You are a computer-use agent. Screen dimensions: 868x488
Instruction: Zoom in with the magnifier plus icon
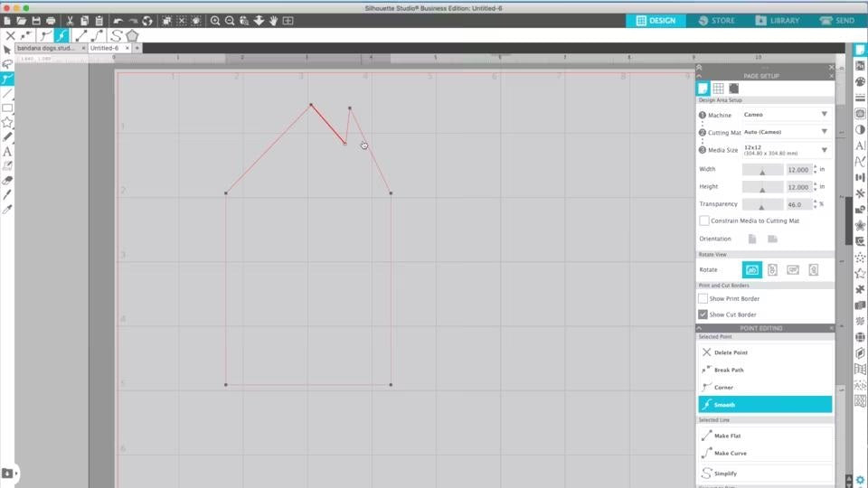(215, 21)
